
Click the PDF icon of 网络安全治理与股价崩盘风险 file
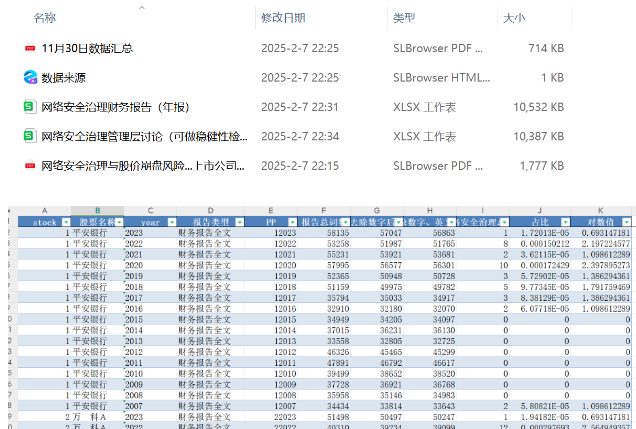click(x=30, y=165)
